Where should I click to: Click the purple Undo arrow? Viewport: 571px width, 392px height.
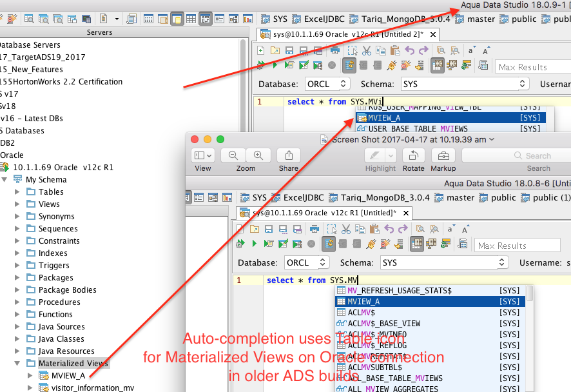pos(410,50)
